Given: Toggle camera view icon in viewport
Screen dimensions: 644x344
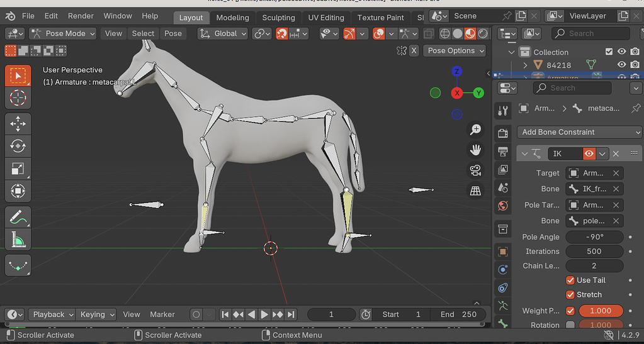Looking at the screenshot, I should click(476, 170).
